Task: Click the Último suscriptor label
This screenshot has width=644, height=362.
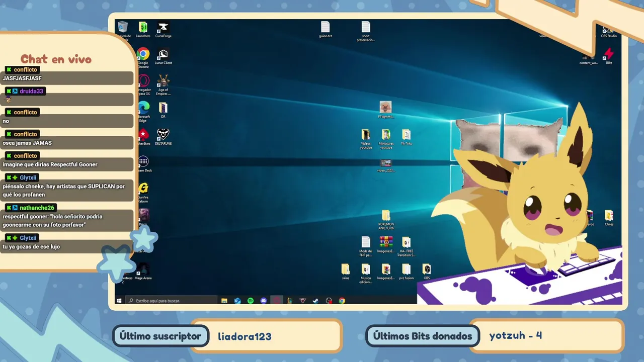Action: point(160,336)
